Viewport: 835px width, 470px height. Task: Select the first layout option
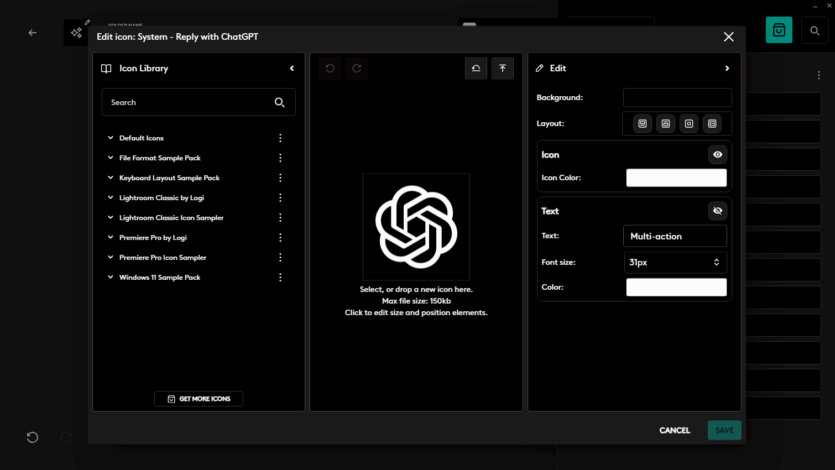click(x=642, y=124)
